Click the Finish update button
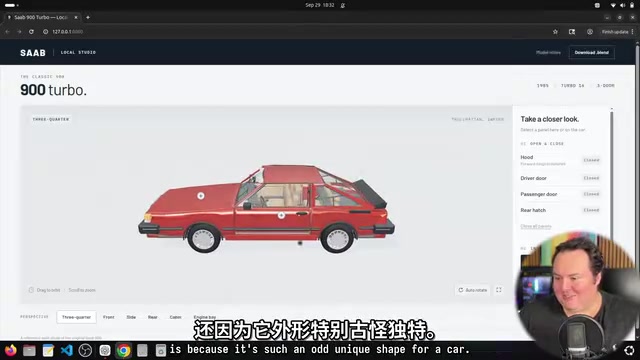The height and width of the screenshot is (360, 640). (615, 31)
